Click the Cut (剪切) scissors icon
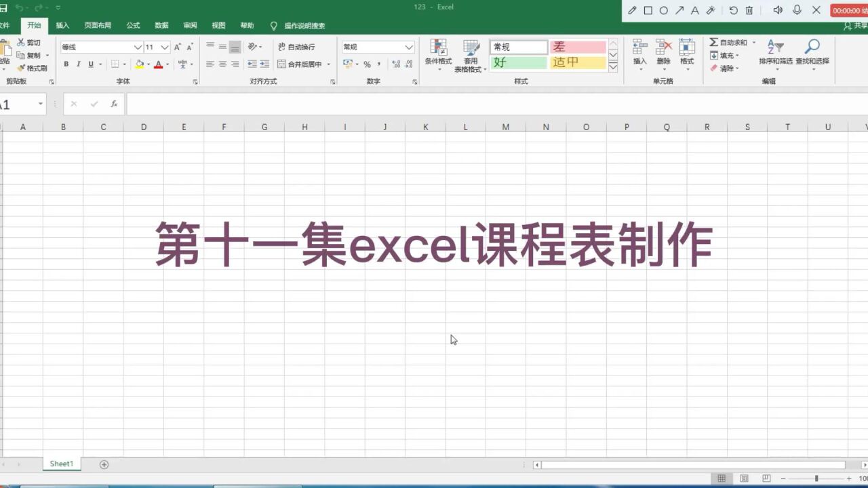This screenshot has width=868, height=488. pyautogui.click(x=21, y=42)
